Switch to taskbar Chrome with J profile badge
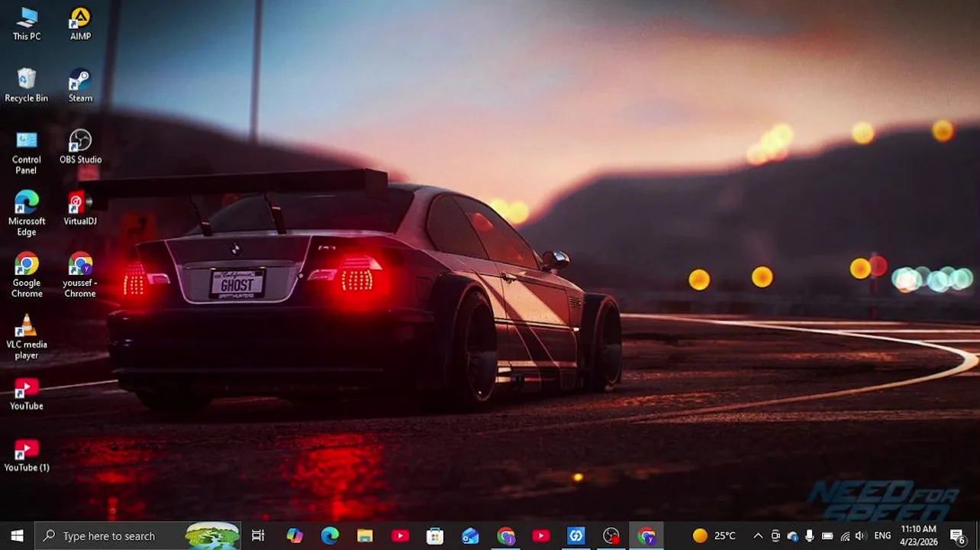This screenshot has height=550, width=980. click(506, 535)
